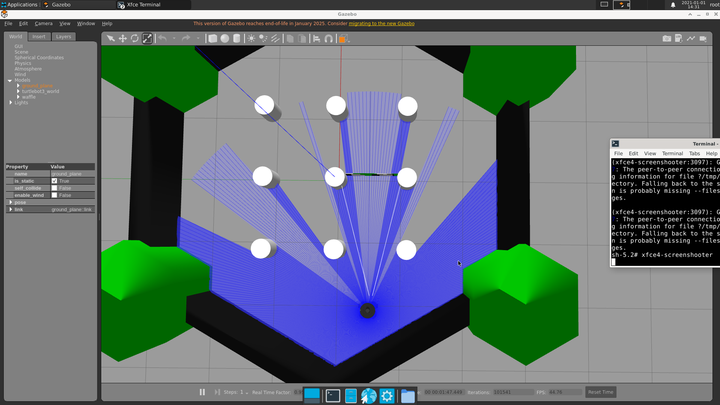
Task: Follow the migrating to new Gazebo link
Action: pos(382,23)
